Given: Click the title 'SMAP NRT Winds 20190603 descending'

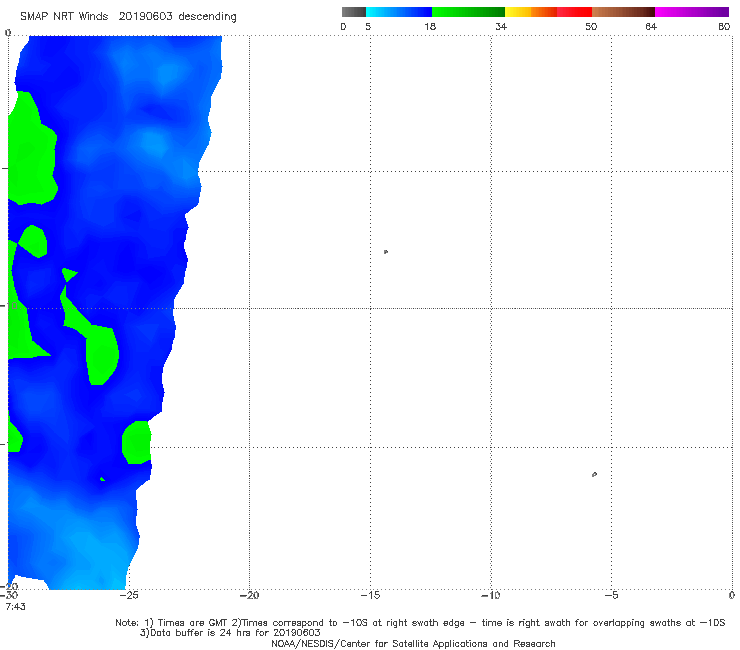Looking at the screenshot, I should (128, 17).
